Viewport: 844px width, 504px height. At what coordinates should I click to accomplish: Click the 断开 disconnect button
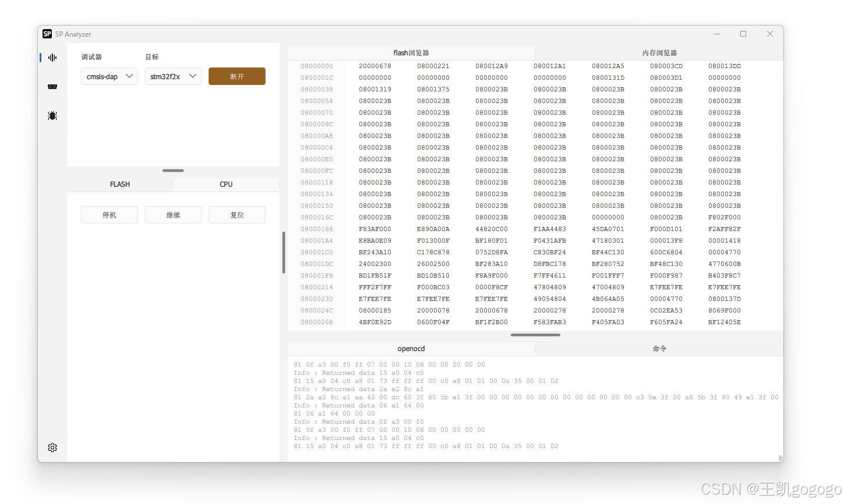pos(236,76)
